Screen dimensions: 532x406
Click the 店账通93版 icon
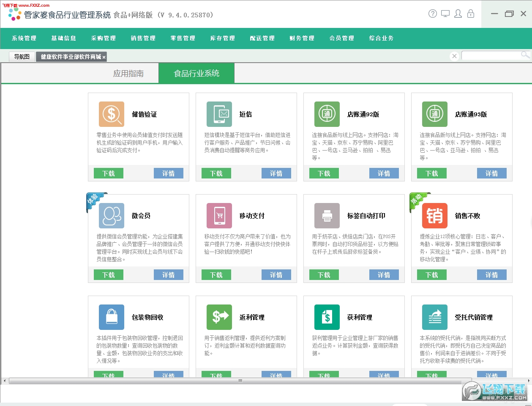[x=434, y=114]
